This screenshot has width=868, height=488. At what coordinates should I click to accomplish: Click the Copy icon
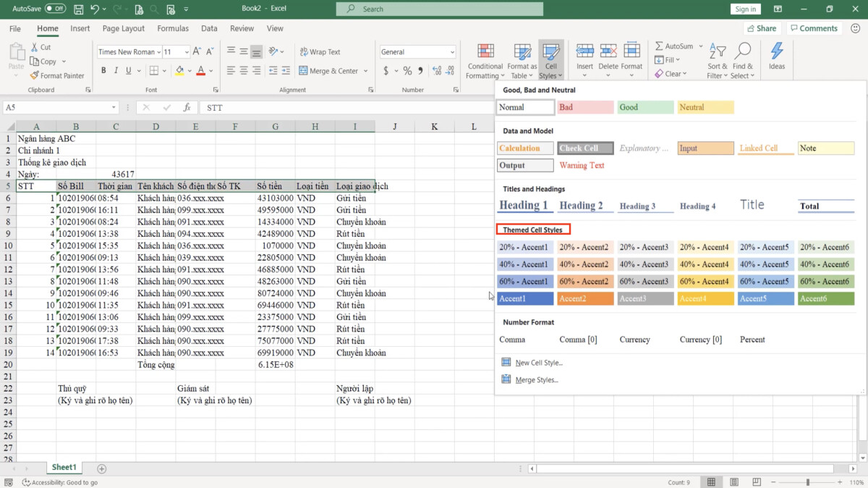43,62
